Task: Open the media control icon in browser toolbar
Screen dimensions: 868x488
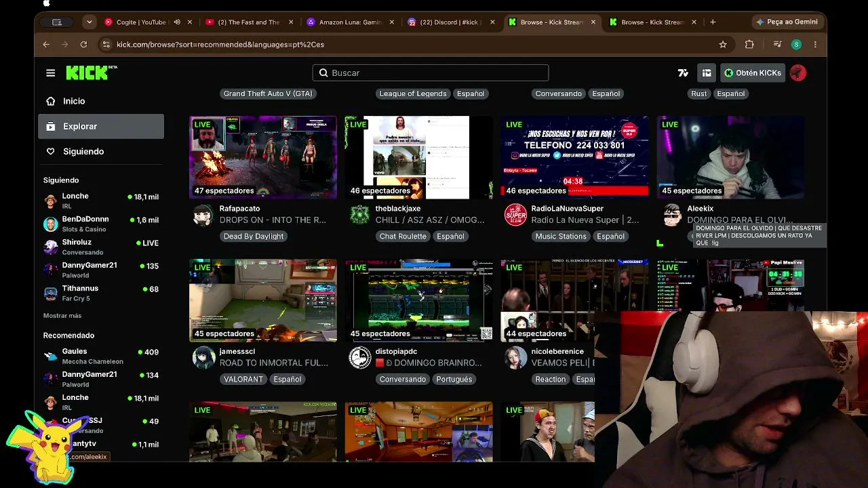Action: 778,44
